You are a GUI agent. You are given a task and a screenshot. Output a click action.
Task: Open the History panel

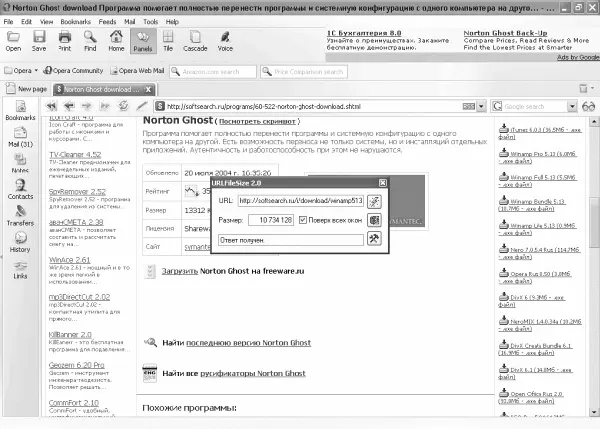click(x=20, y=242)
